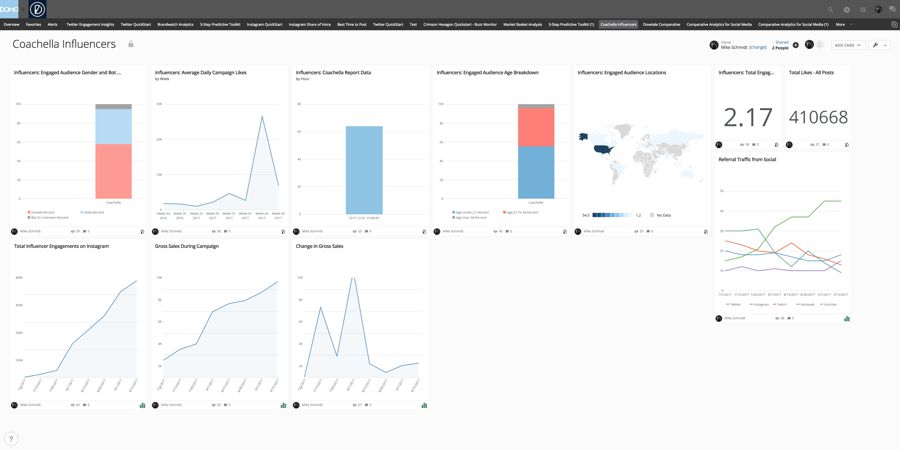
Task: Click the page lock icon beside Coachella Influencers
Action: [x=131, y=44]
